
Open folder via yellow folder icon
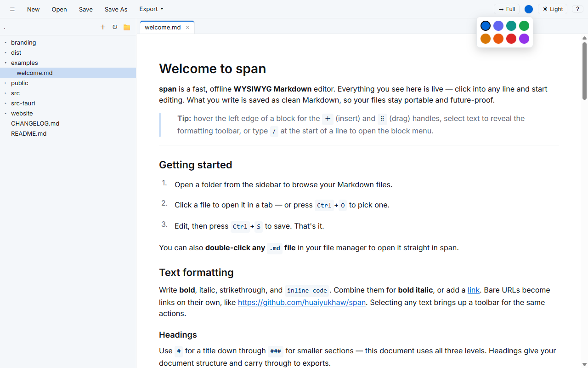tap(127, 27)
